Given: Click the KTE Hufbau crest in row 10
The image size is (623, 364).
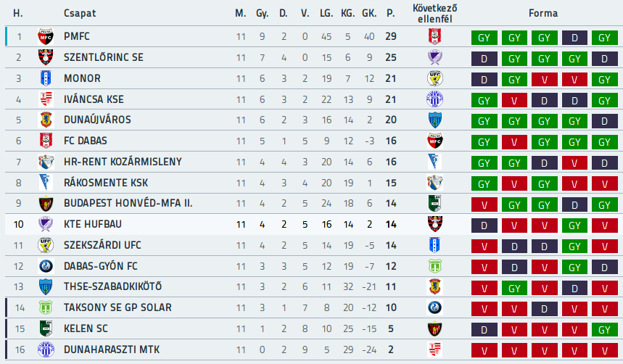Looking at the screenshot, I should 46,224.
